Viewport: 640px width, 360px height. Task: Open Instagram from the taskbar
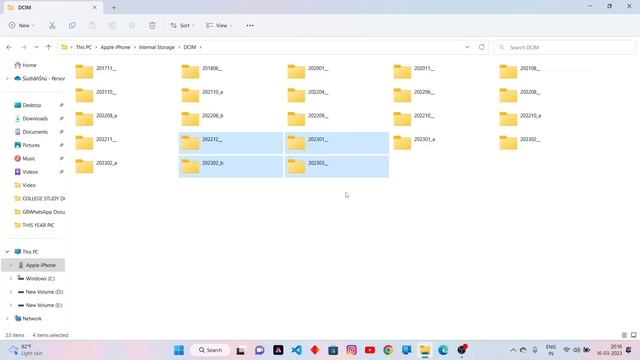click(x=351, y=350)
